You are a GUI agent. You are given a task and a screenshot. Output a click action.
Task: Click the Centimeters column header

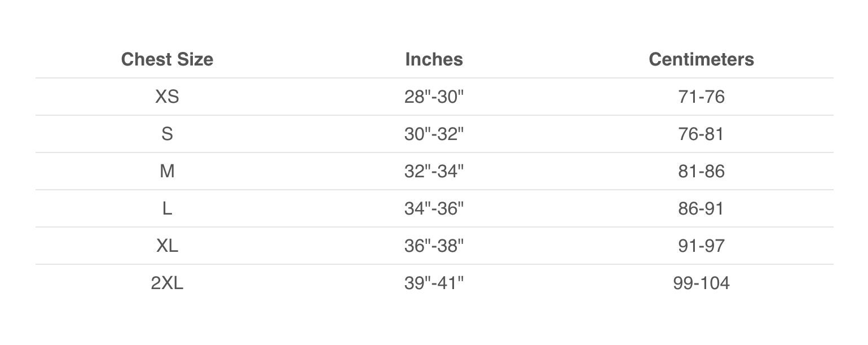click(x=701, y=59)
